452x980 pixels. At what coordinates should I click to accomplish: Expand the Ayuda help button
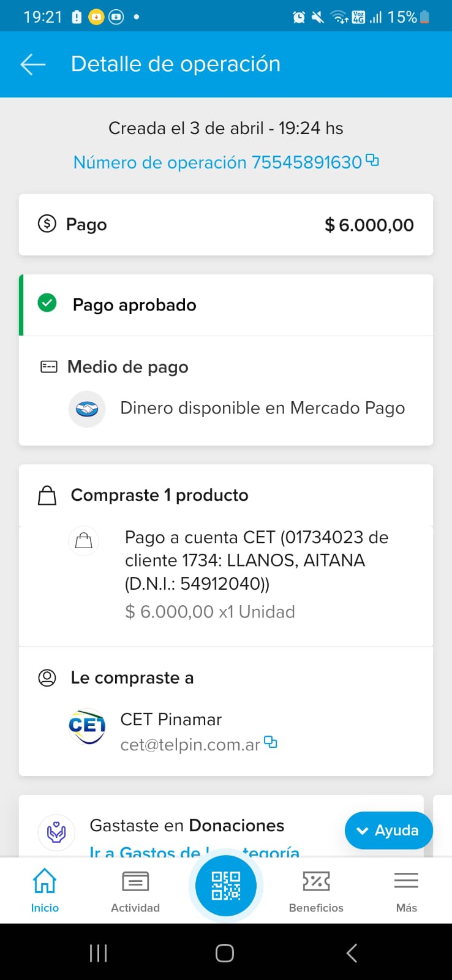tap(388, 831)
